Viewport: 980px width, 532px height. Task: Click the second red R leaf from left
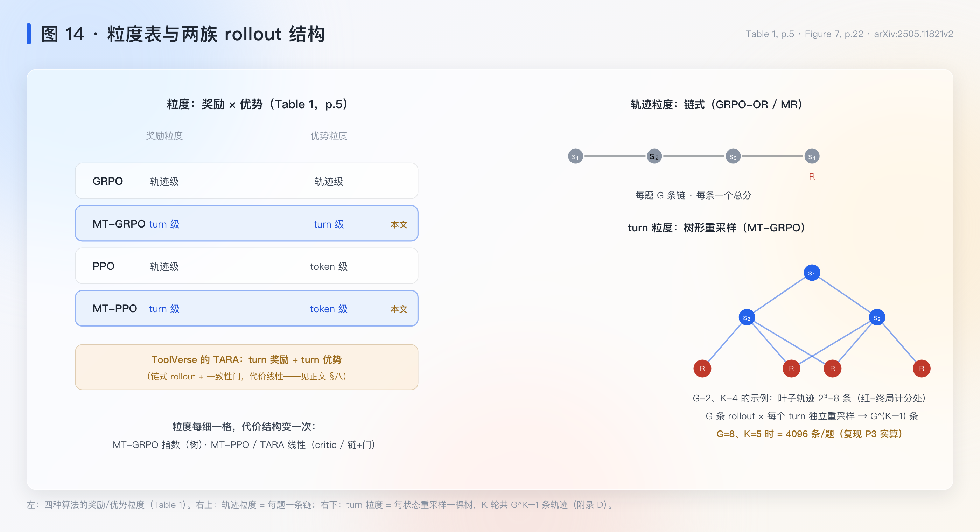click(x=791, y=368)
